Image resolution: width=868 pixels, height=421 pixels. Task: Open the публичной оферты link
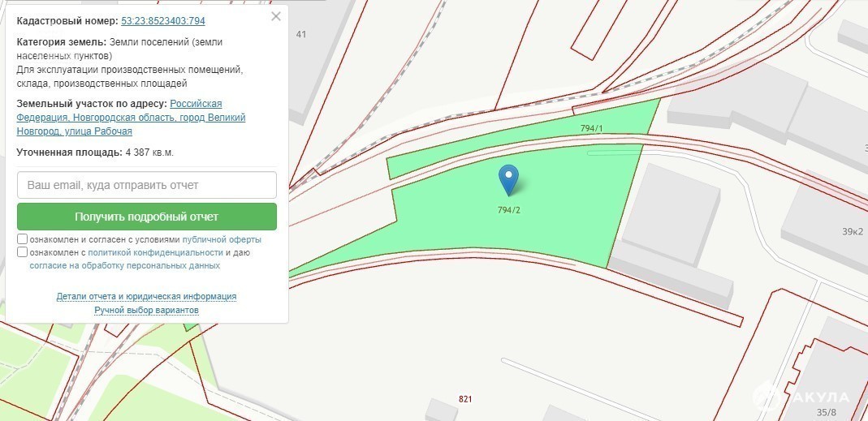tap(222, 239)
